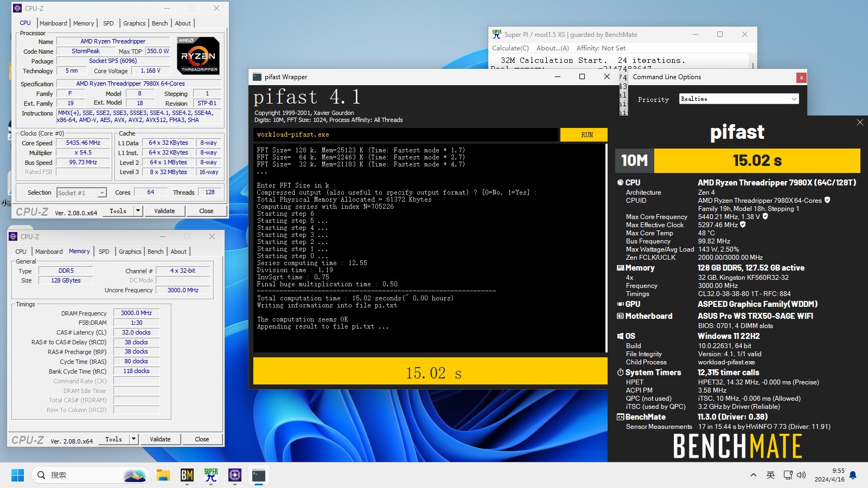Open the Priority Realtime dropdown
868x488 pixels.
coord(739,99)
